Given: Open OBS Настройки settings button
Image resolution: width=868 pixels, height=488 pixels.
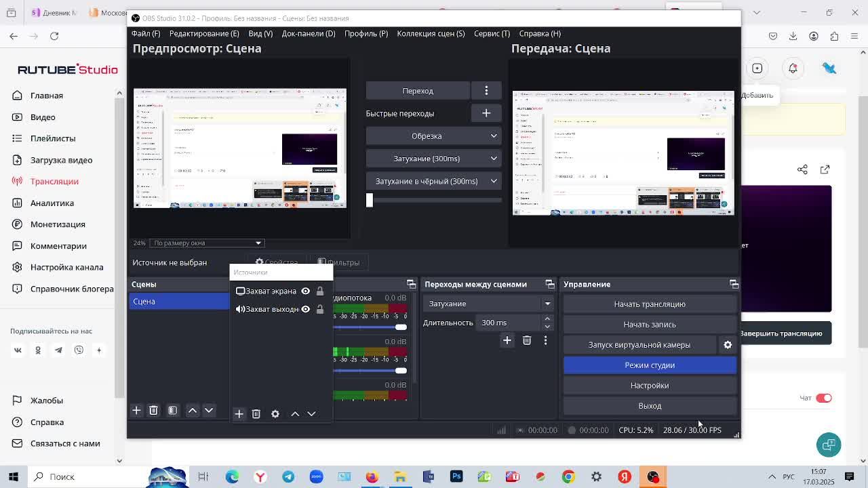Looking at the screenshot, I should [650, 386].
